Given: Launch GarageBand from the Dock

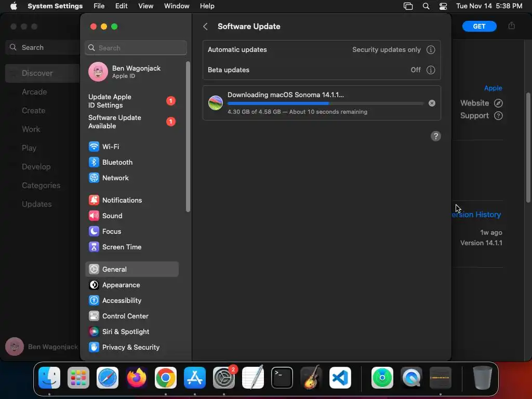Looking at the screenshot, I should point(311,378).
